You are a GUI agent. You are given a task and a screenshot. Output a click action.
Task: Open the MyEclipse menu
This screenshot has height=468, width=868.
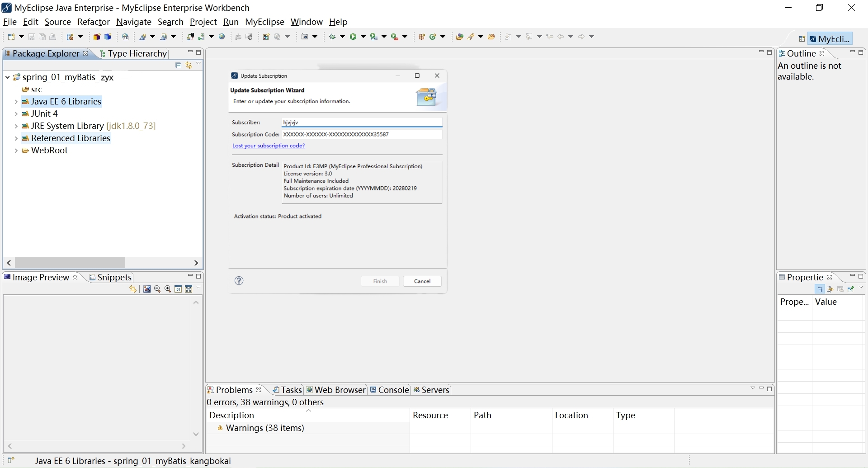(x=264, y=22)
